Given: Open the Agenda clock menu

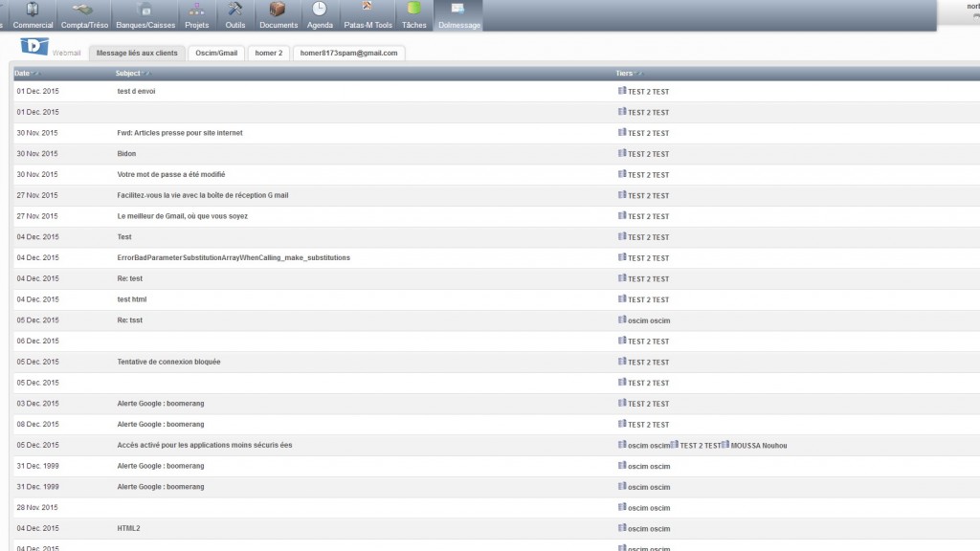Looking at the screenshot, I should (x=320, y=15).
